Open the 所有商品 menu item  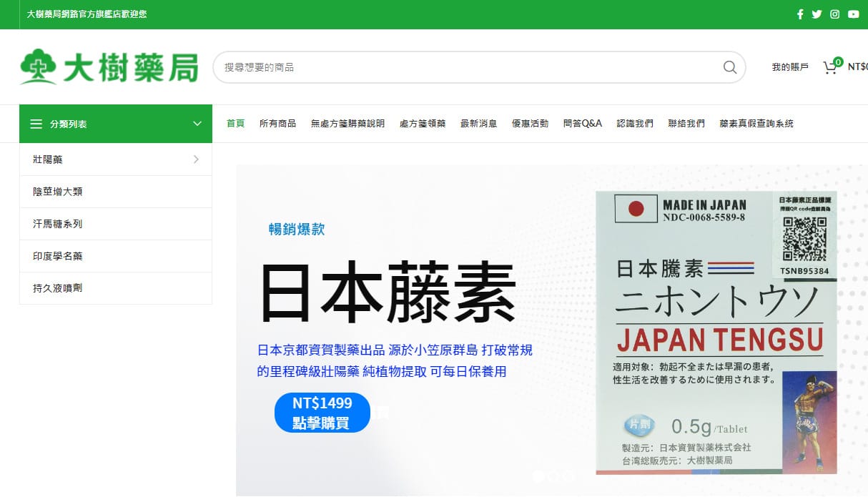[x=277, y=124]
